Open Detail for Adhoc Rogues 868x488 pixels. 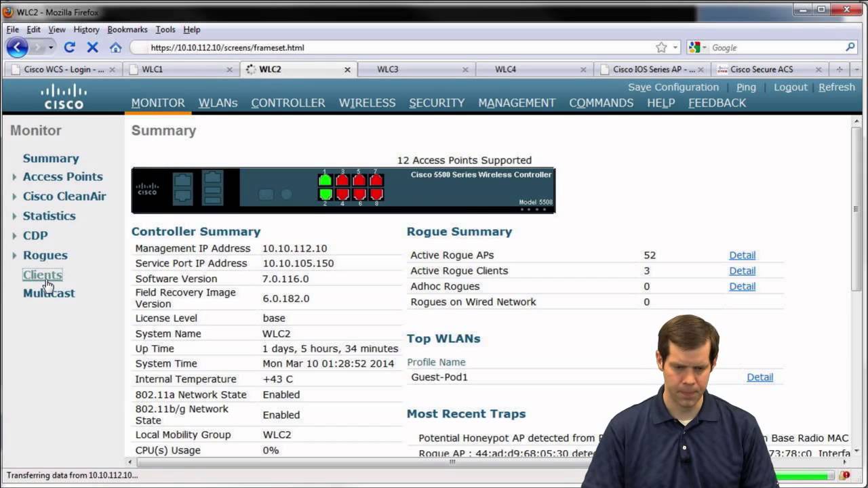742,287
